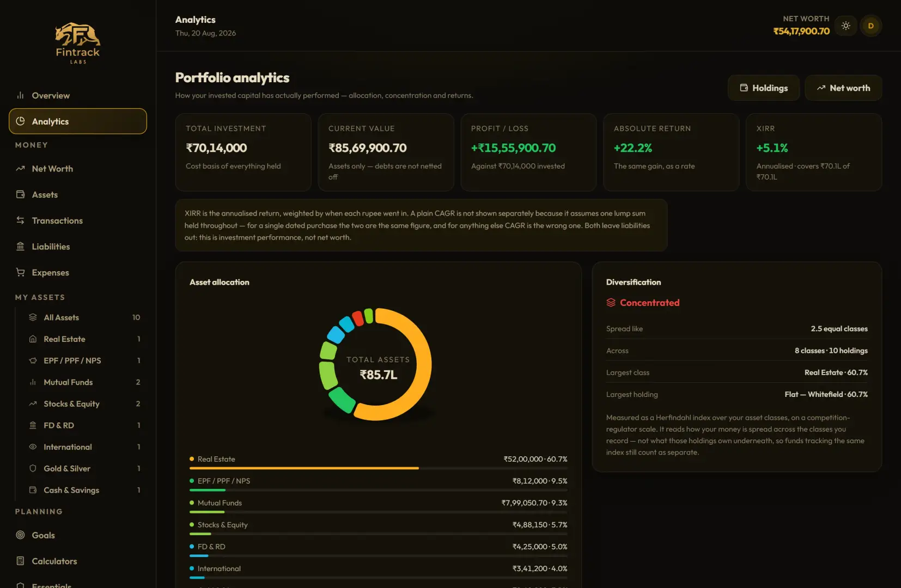Click the International eye icon
The image size is (901, 588).
pyautogui.click(x=33, y=447)
